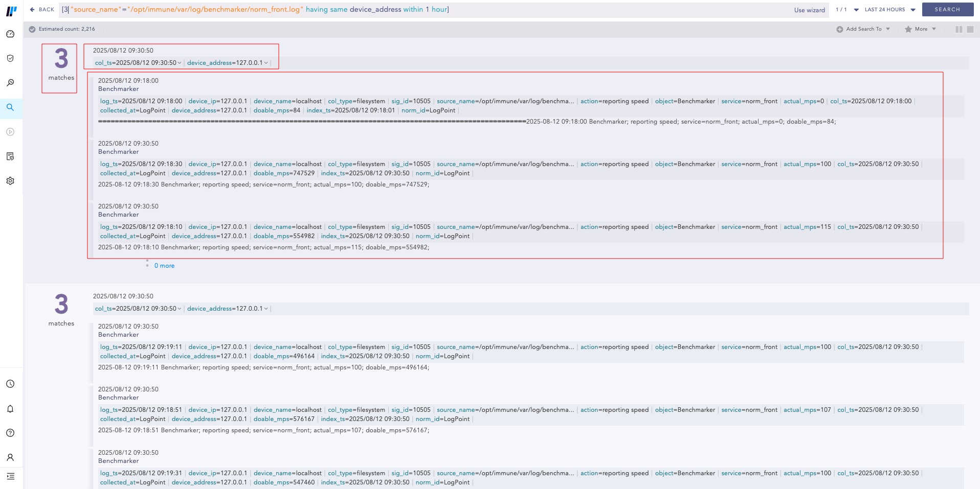Click Use wizard next to the query bar

(809, 10)
